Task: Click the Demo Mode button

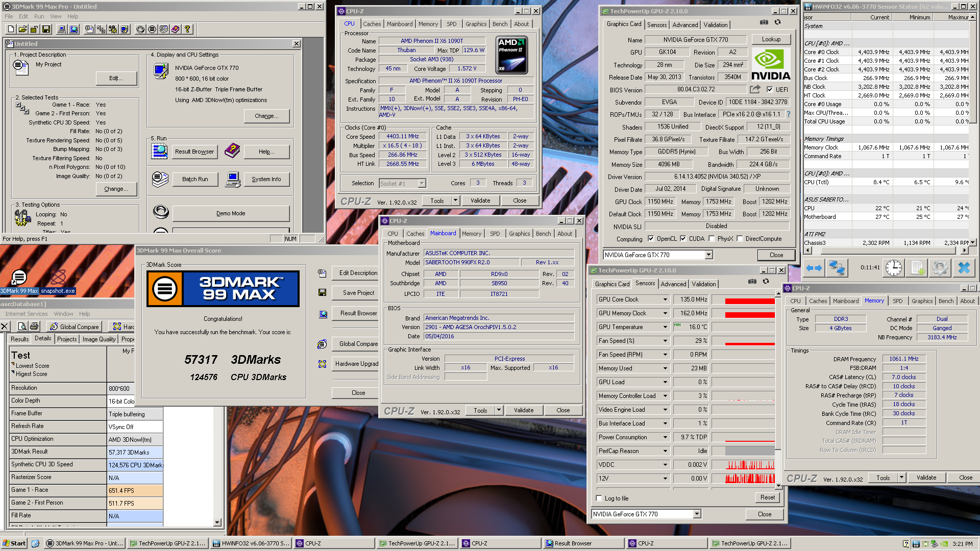Action: tap(231, 214)
